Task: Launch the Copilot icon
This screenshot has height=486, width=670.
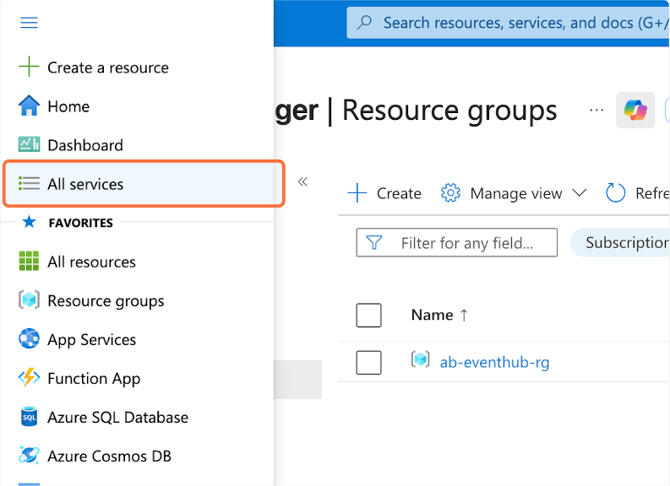Action: (x=635, y=110)
